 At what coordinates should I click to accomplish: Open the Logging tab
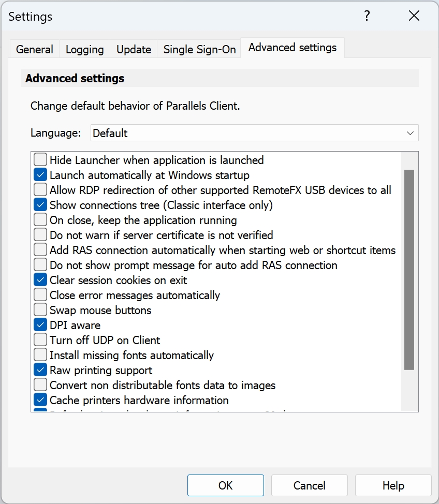pyautogui.click(x=84, y=50)
